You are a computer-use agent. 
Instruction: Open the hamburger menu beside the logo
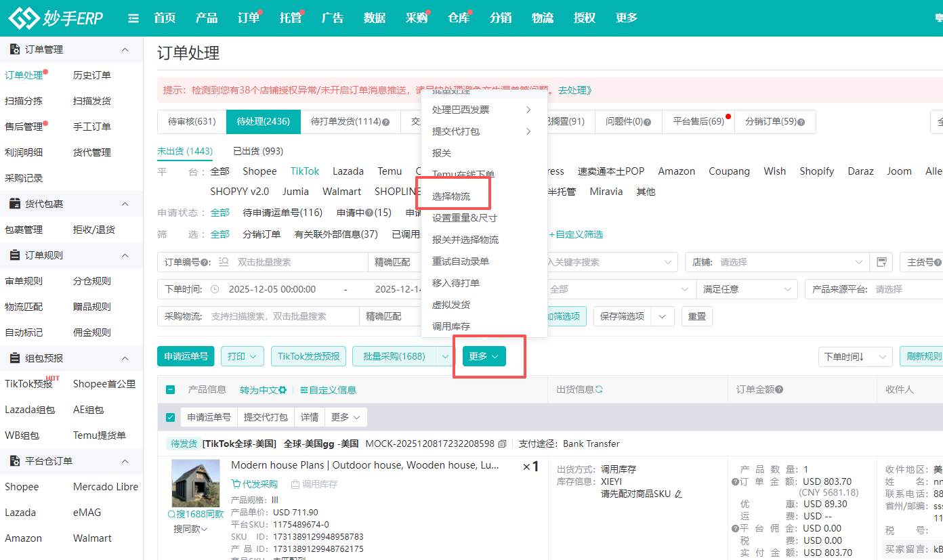tap(133, 18)
